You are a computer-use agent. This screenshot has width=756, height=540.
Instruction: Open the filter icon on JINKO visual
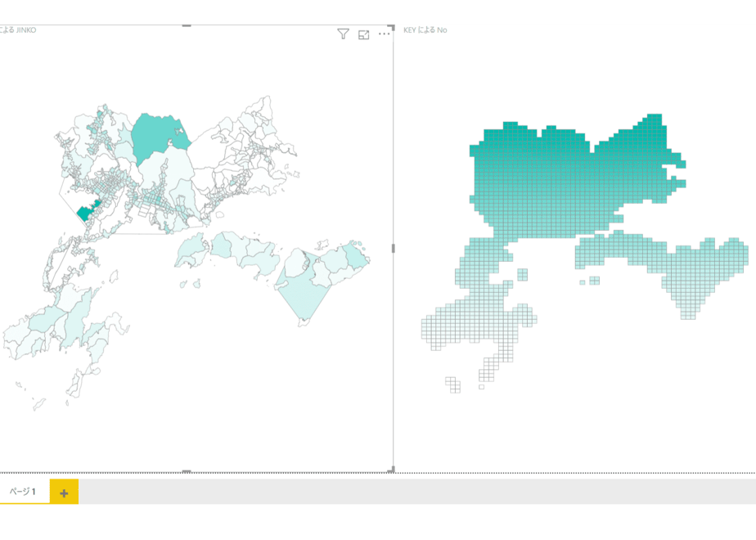point(343,34)
